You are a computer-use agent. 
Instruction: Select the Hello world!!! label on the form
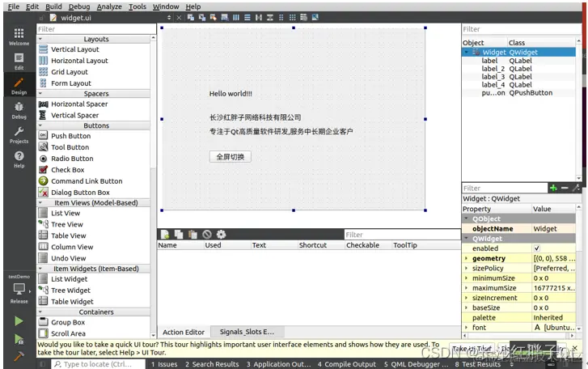coord(231,94)
